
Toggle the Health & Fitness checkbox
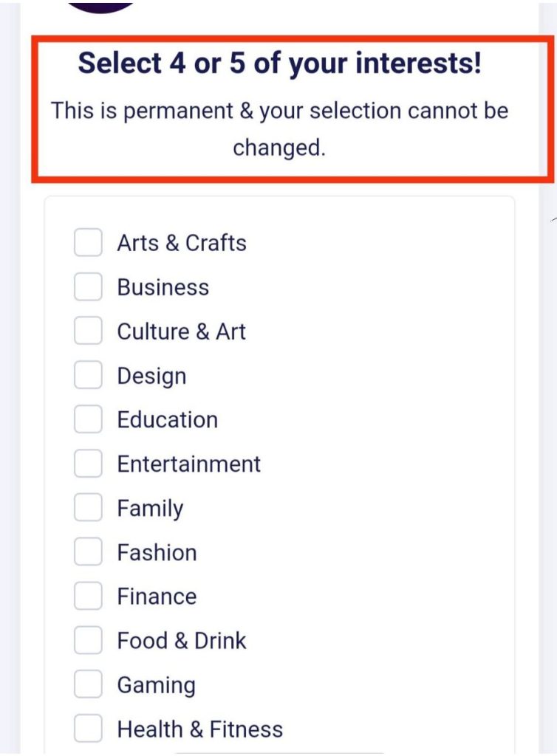(88, 729)
